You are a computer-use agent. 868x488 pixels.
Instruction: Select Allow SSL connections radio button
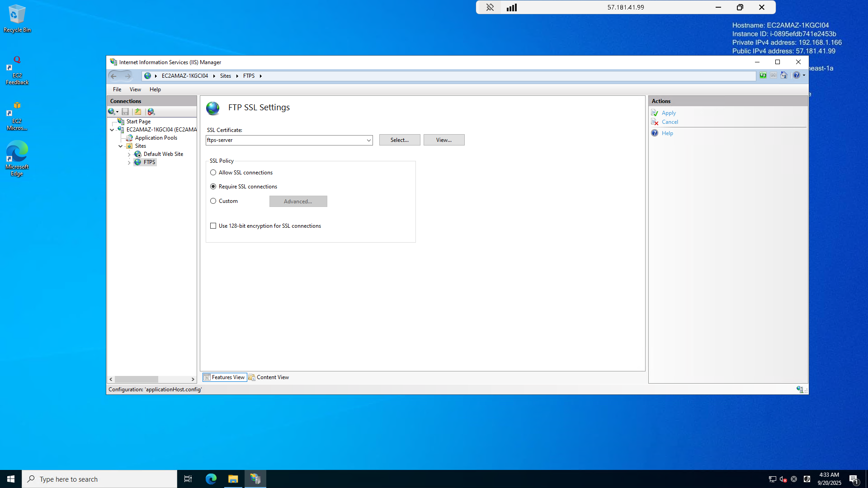[213, 173]
